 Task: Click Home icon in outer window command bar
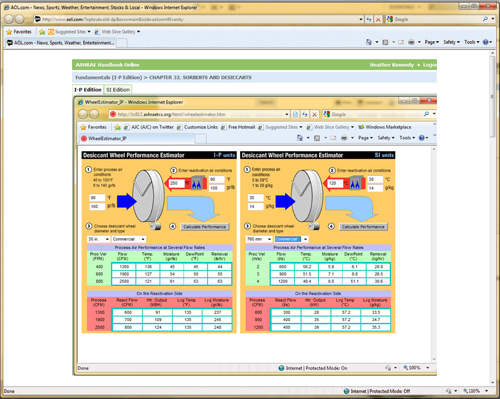click(369, 42)
